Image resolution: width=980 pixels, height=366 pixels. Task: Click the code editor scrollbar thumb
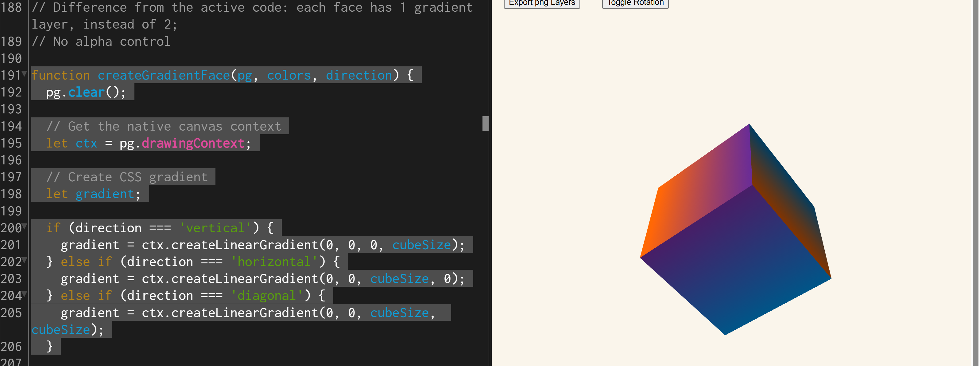coord(486,124)
